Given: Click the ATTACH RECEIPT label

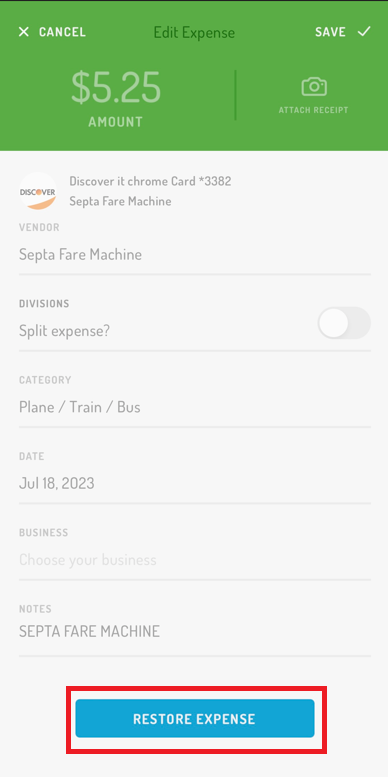Looking at the screenshot, I should pyautogui.click(x=313, y=110).
